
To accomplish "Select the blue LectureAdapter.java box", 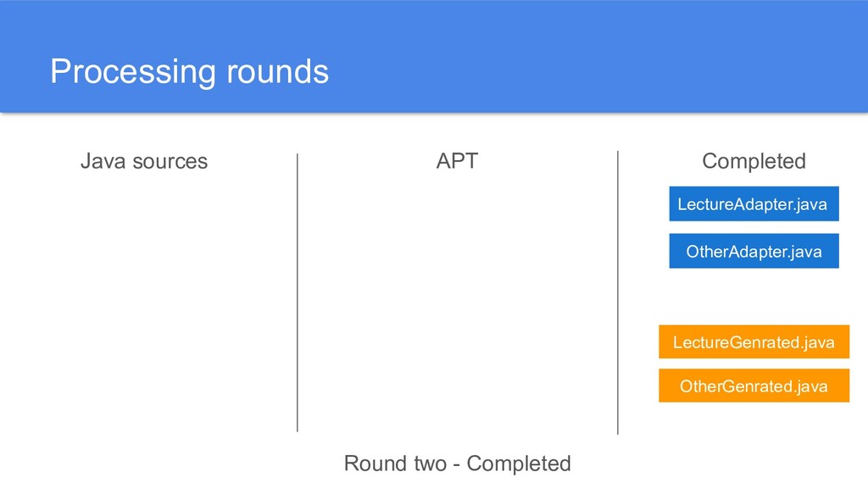I will point(754,204).
